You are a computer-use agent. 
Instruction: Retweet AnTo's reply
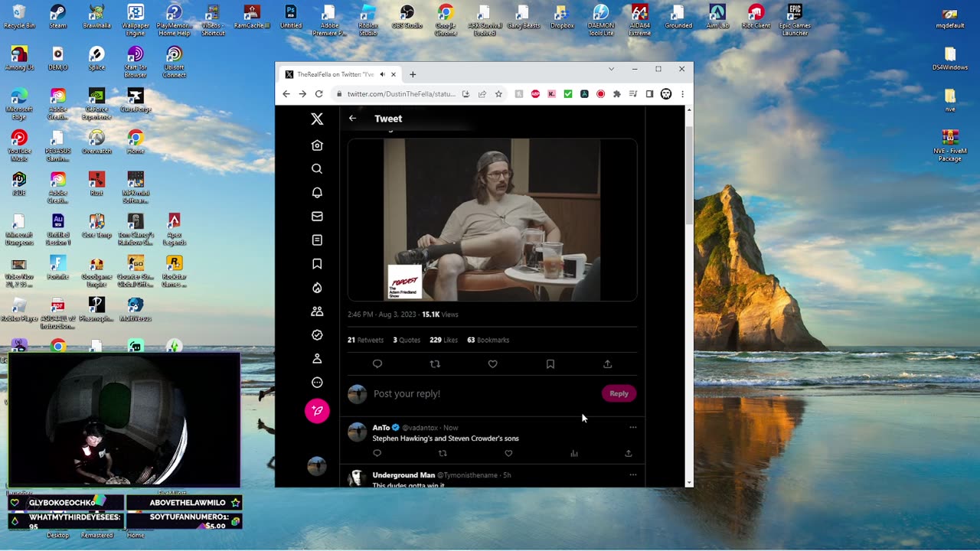(x=443, y=454)
